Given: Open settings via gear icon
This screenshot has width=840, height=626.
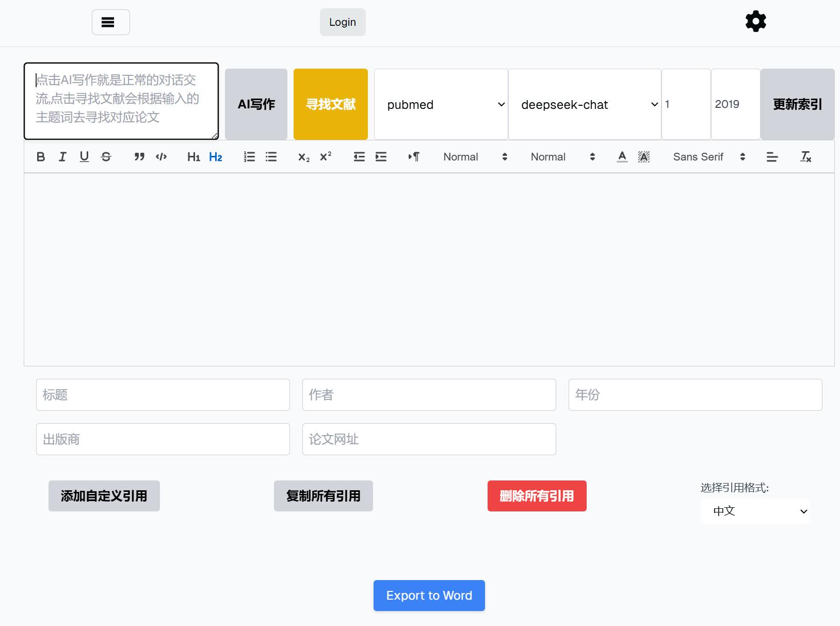Looking at the screenshot, I should click(755, 22).
